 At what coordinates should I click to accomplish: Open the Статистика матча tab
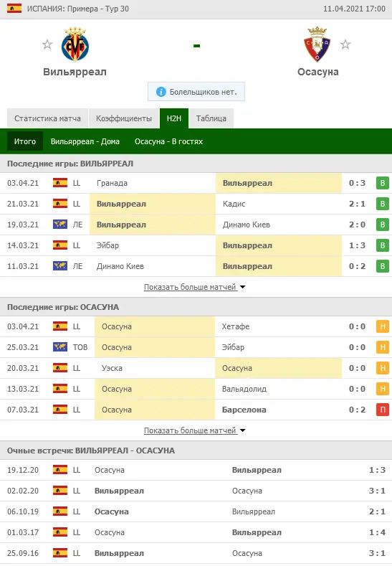click(x=47, y=118)
